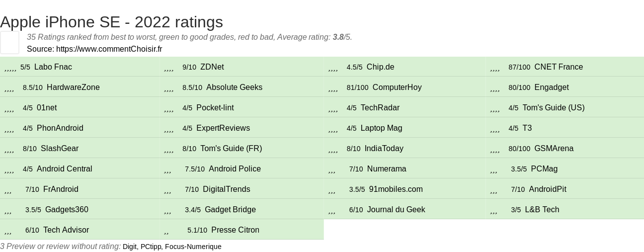Open the Android Police review

click(x=235, y=169)
